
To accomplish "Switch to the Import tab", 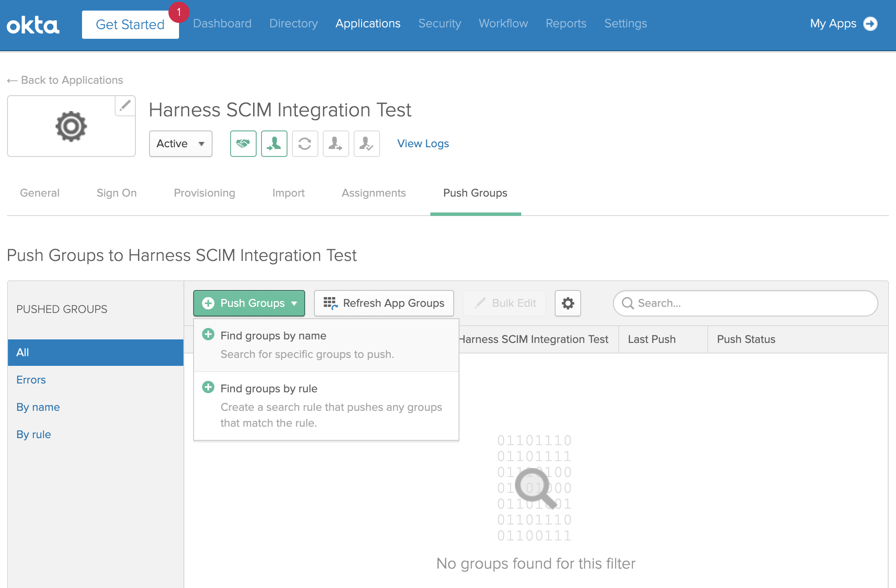I will [288, 193].
